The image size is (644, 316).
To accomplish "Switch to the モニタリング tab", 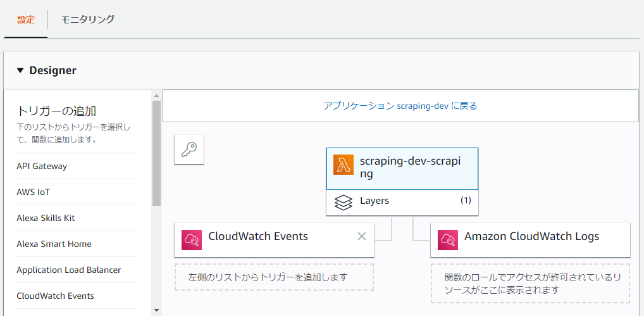I will 87,19.
